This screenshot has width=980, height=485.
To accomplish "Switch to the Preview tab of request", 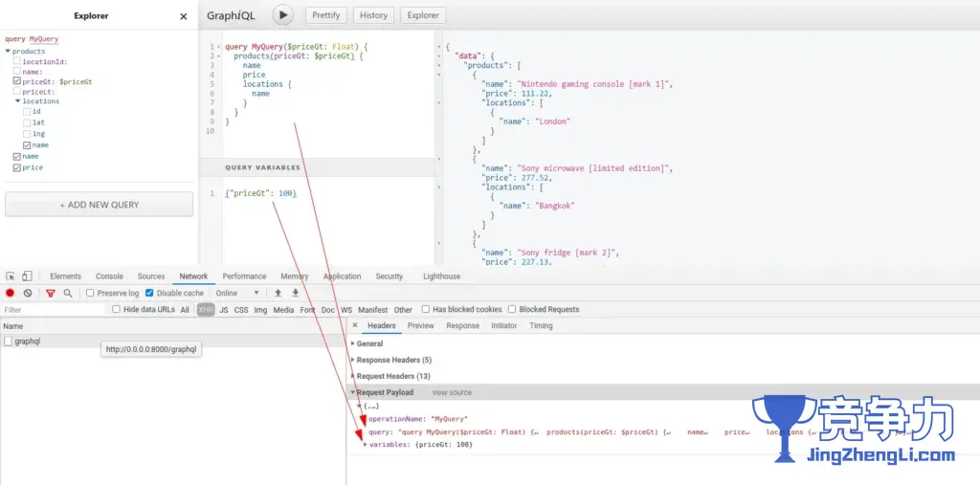I will coord(421,325).
